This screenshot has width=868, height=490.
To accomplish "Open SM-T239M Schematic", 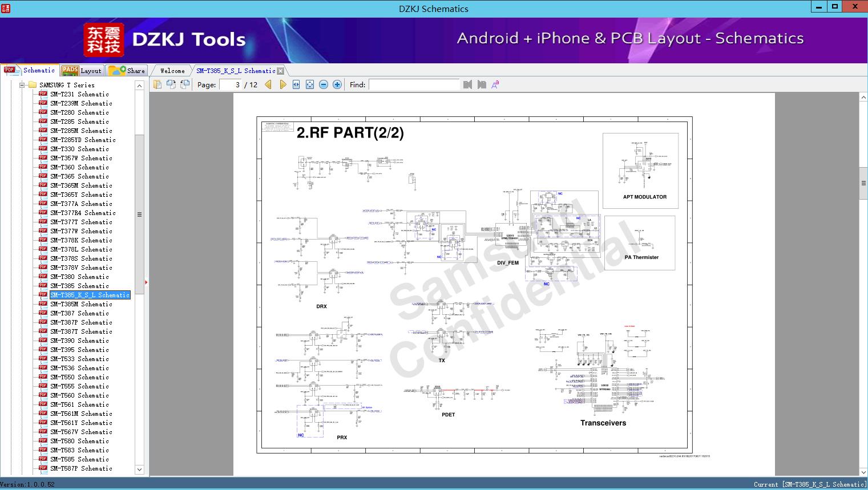I will pyautogui.click(x=81, y=103).
